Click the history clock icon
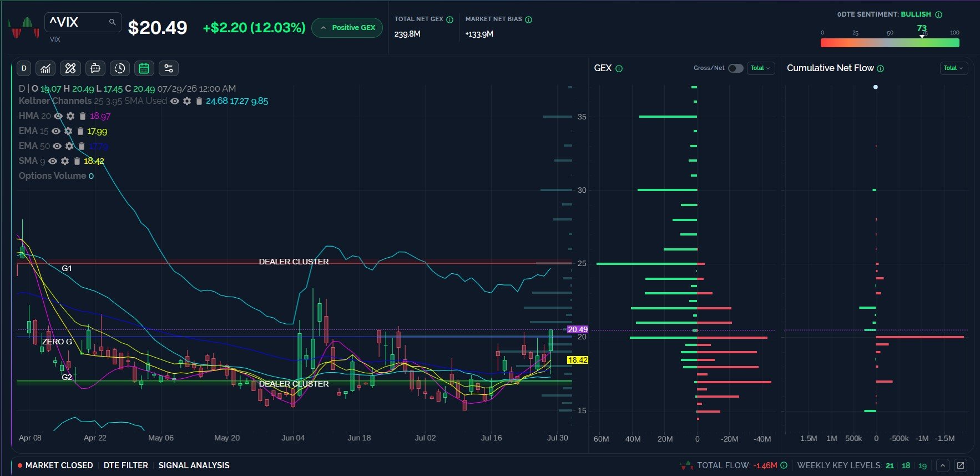Image resolution: width=980 pixels, height=476 pixels. (x=120, y=68)
